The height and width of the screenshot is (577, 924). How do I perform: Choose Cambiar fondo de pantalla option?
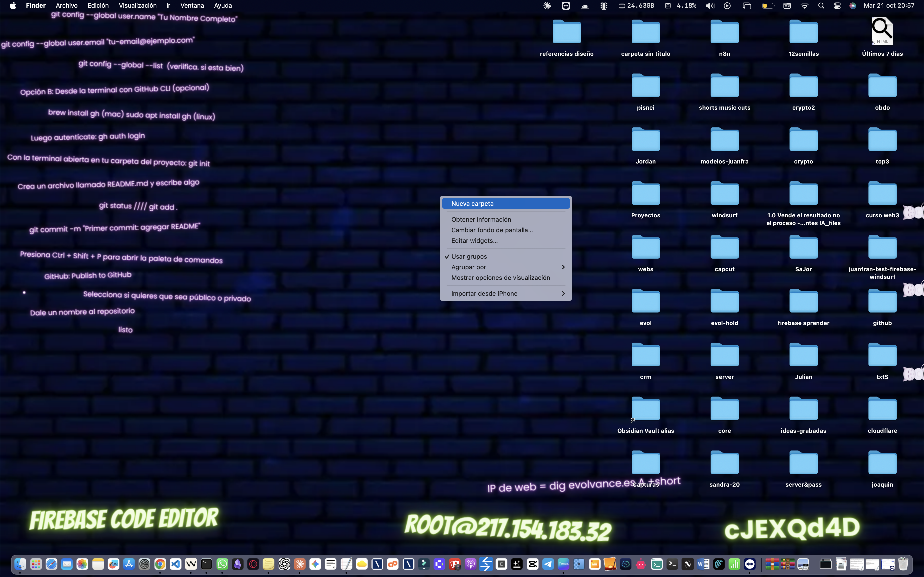pos(492,230)
